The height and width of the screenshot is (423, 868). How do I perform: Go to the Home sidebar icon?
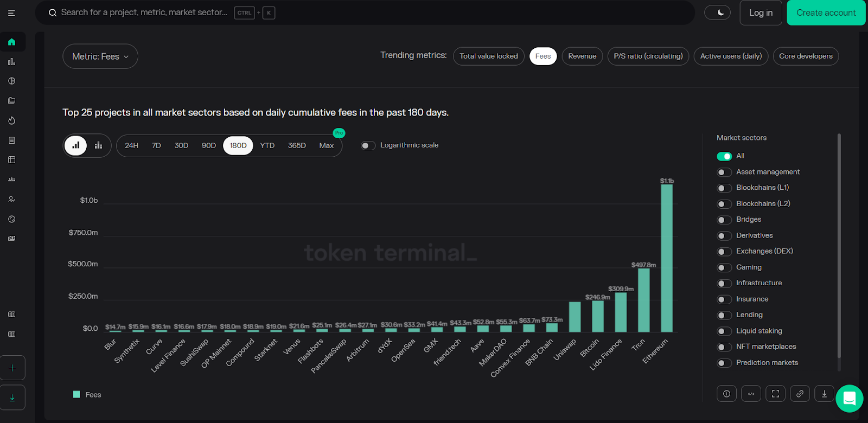pos(12,42)
